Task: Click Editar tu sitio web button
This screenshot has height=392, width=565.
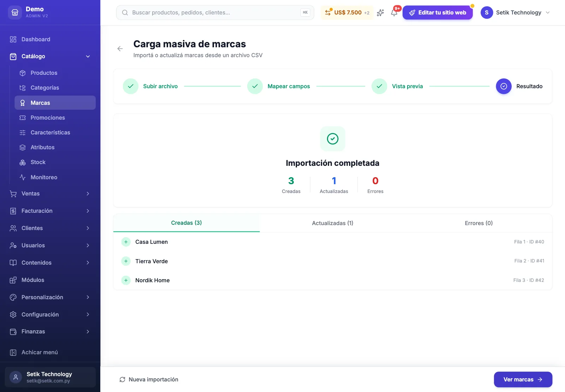Action: tap(438, 13)
